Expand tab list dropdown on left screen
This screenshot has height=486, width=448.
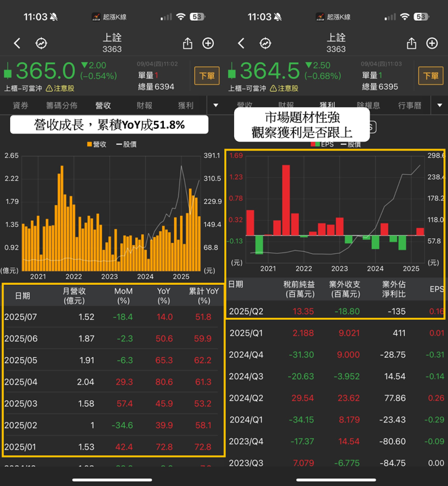(216, 105)
